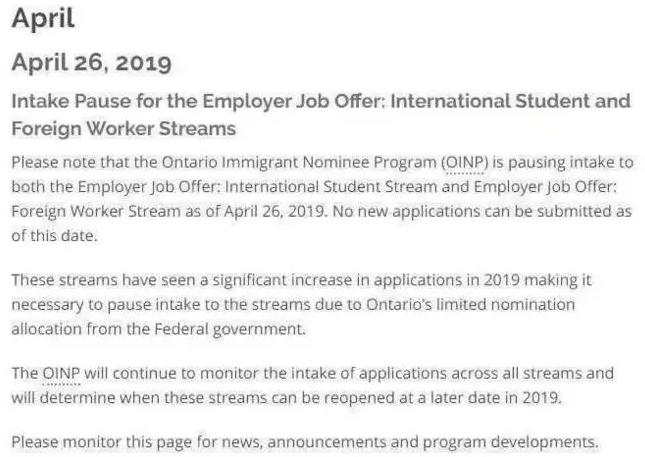Click the "April 26, 2019" date heading
Screen dimensions: 645x457
click(x=91, y=63)
